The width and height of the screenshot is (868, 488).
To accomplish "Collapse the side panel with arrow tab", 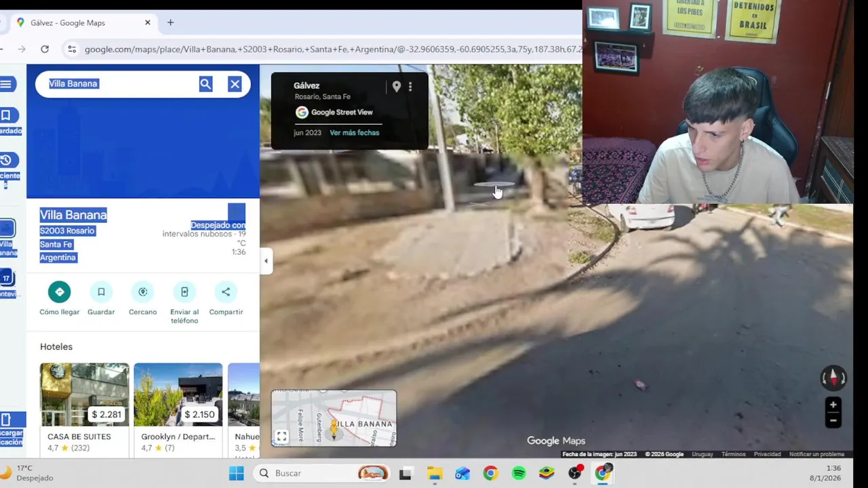I will [x=266, y=261].
